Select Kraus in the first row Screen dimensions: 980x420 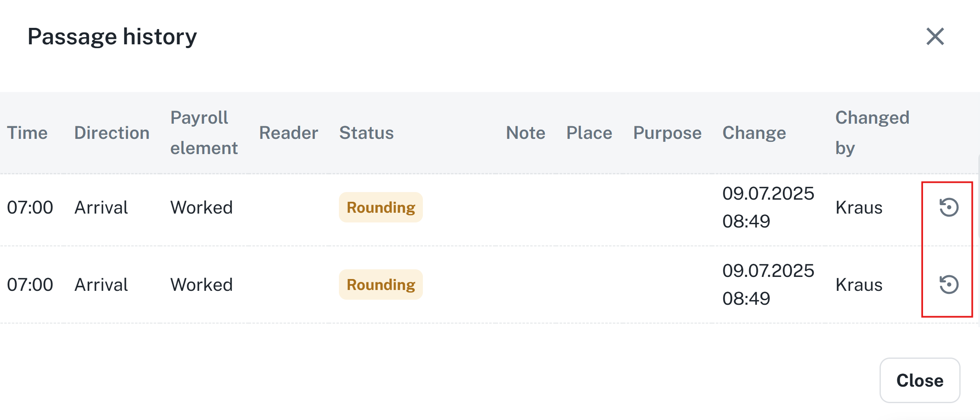click(x=859, y=208)
